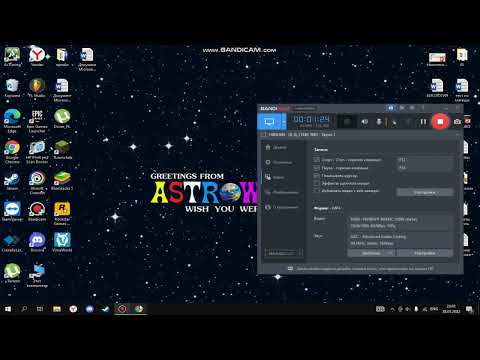The width and height of the screenshot is (480, 360).
Task: Click the recording timer display
Action: click(311, 120)
